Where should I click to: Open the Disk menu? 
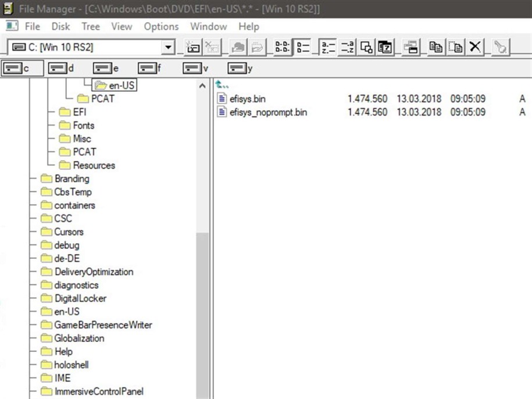point(60,26)
